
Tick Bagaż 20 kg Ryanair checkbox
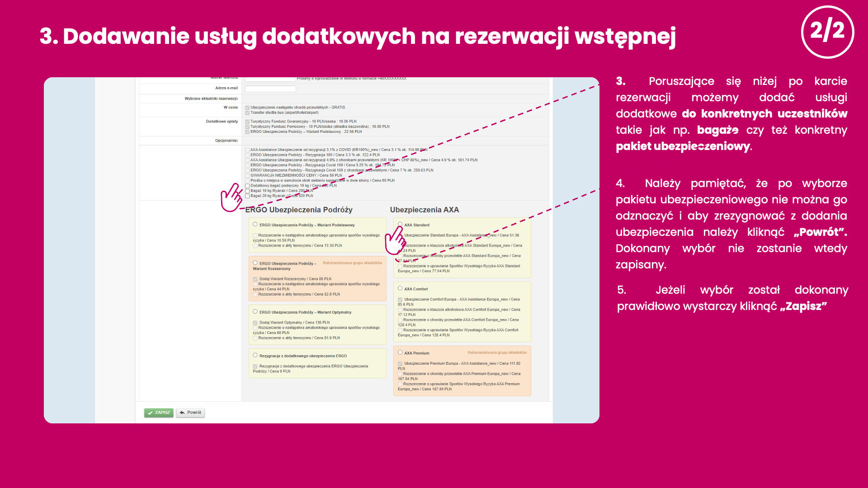point(247,196)
